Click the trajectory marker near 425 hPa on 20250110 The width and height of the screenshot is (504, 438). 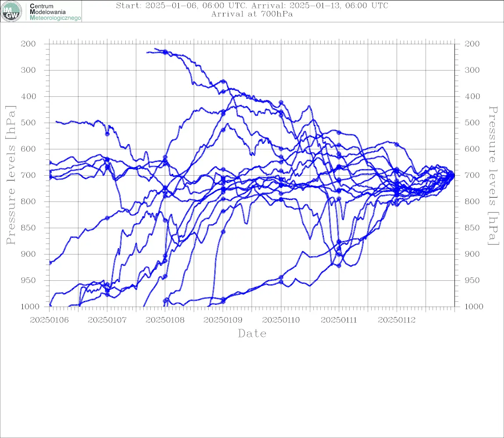(x=281, y=102)
